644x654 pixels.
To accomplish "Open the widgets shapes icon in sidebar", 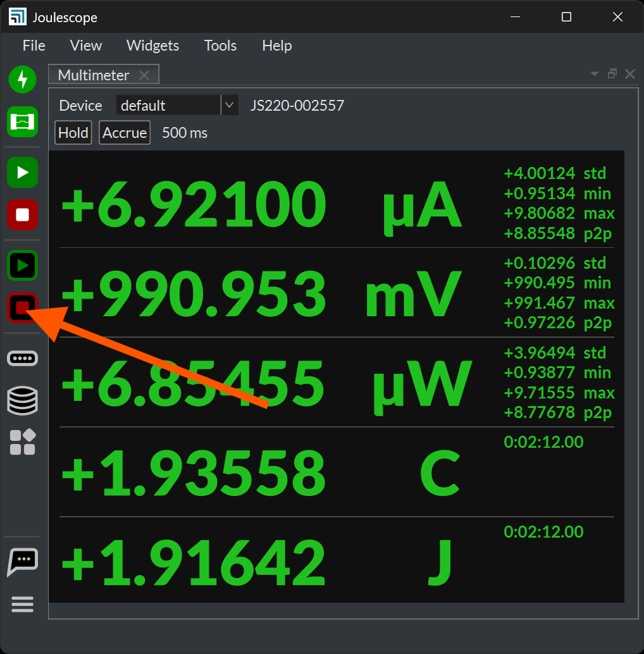I will tap(23, 442).
